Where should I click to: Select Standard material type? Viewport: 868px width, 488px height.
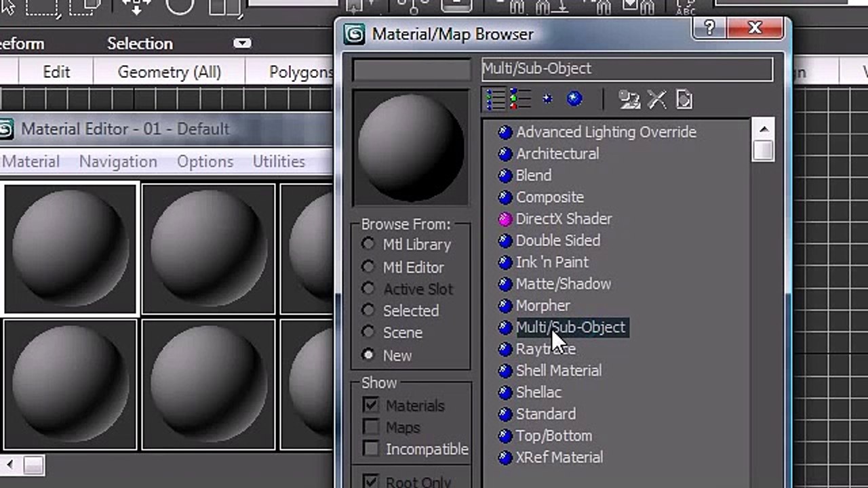(546, 414)
